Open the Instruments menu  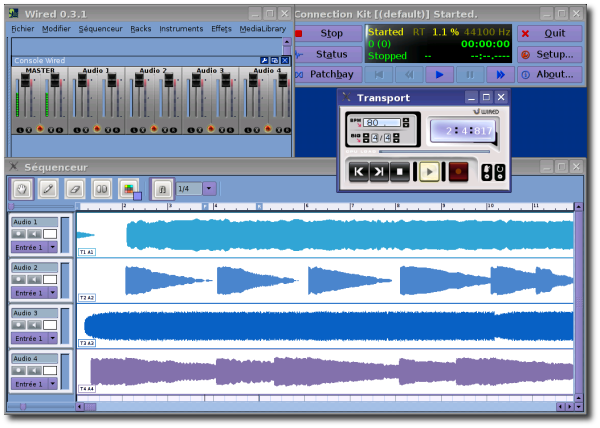click(x=181, y=29)
